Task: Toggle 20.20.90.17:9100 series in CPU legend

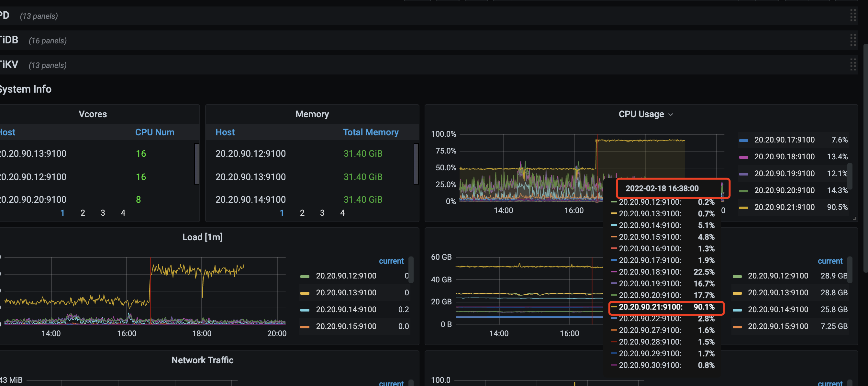Action: click(784, 140)
